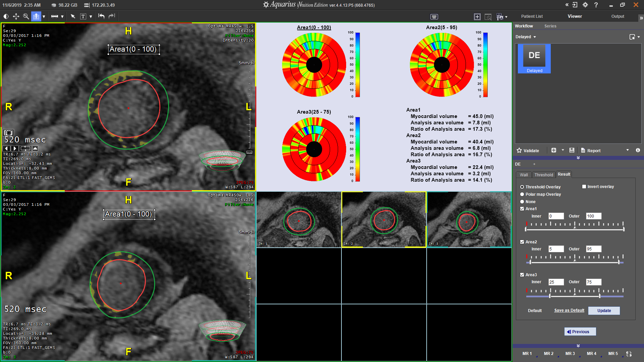Click the Area1 inner-outer range slider
Image resolution: width=644 pixels, height=362 pixels.
click(574, 229)
